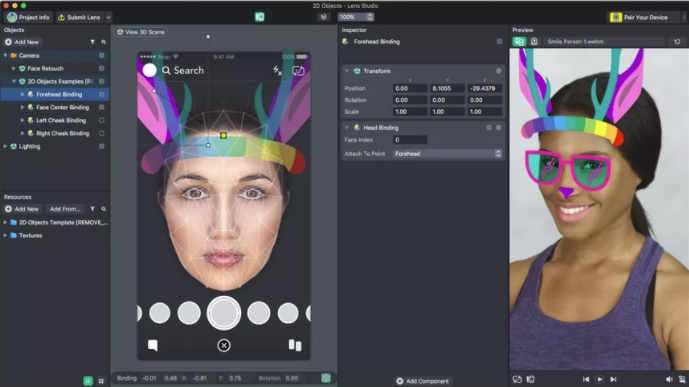Expand the Lighting tree item
Screen dimensions: 689x387
(x=5, y=146)
